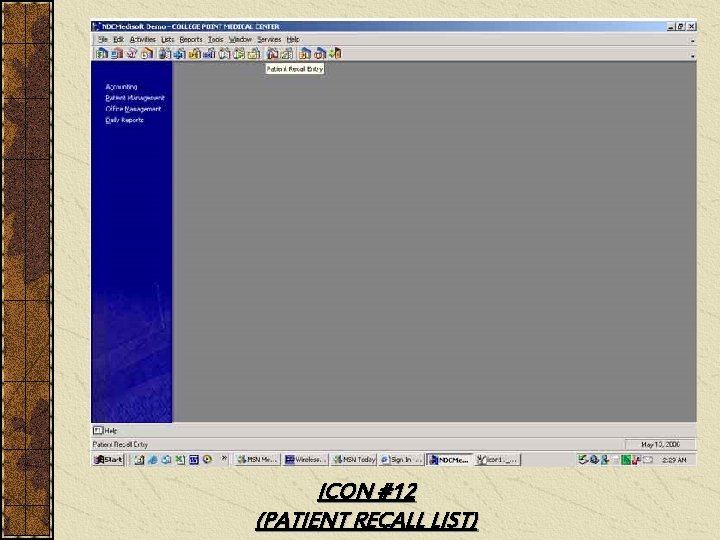Click the Patient Recall Entry toolbar icon

(272, 54)
